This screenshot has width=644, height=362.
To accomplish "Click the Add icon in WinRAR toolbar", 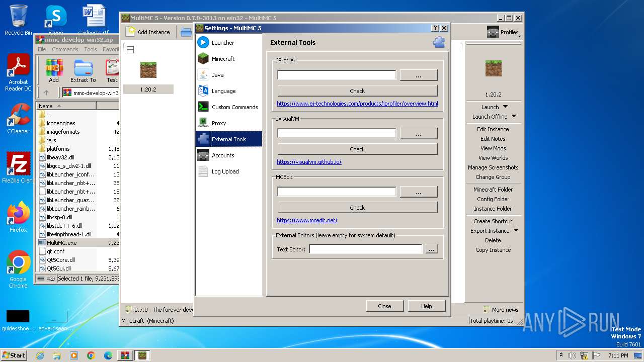I will click(54, 71).
